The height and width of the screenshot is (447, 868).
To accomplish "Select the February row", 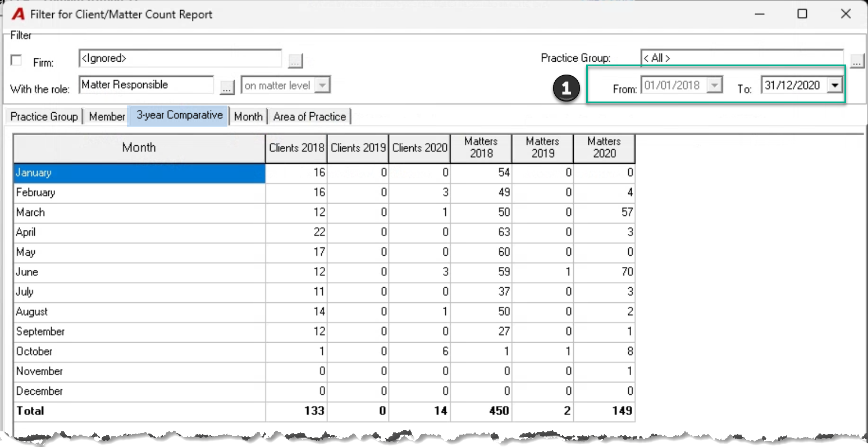I will pos(325,192).
